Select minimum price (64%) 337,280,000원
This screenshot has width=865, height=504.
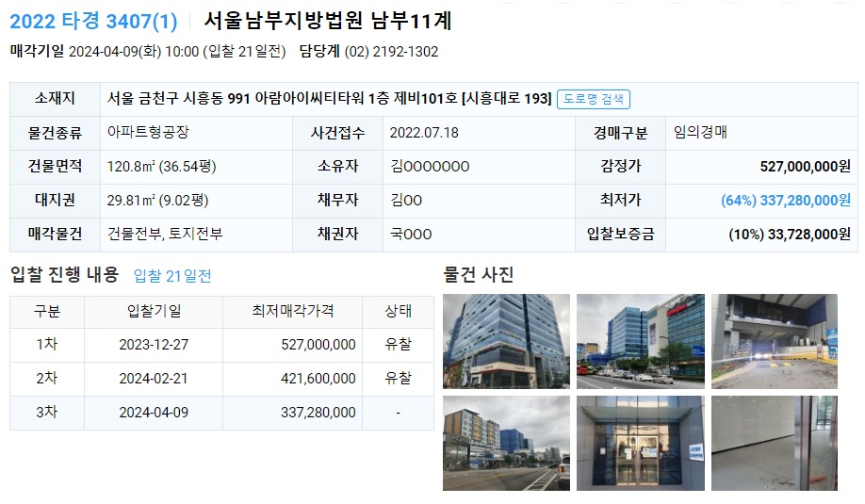(786, 200)
